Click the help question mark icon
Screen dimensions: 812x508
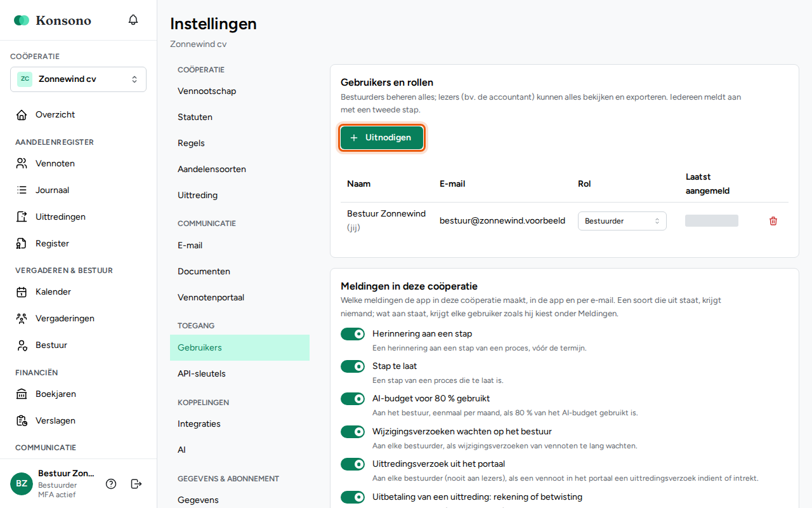point(111,484)
